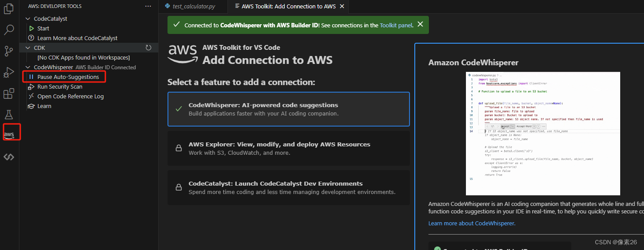Click the Run Security Scan icon

click(31, 86)
